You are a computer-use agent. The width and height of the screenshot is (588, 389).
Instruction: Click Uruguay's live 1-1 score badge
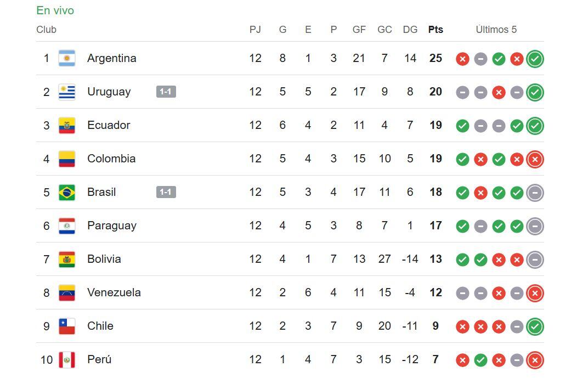166,92
